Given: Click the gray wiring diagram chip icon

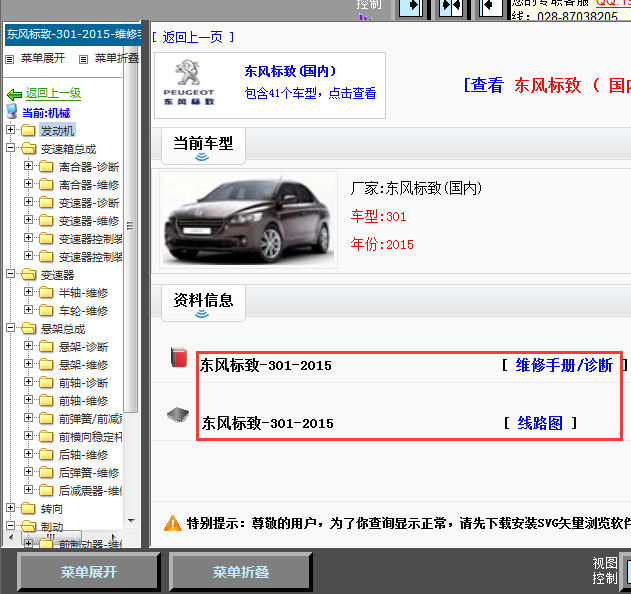Looking at the screenshot, I should click(178, 415).
